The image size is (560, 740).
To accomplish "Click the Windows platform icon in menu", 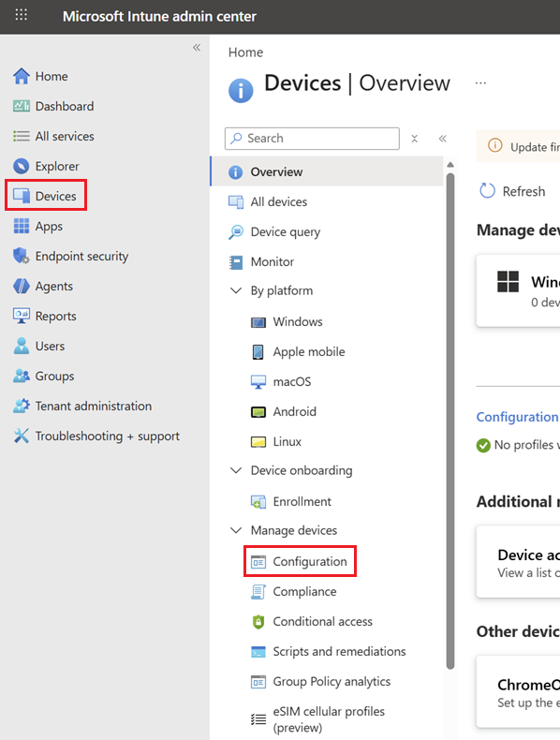I will (258, 322).
